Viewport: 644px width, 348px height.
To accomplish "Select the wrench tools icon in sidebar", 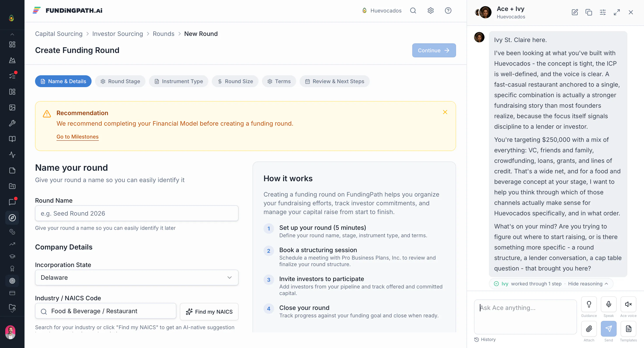I will click(12, 123).
